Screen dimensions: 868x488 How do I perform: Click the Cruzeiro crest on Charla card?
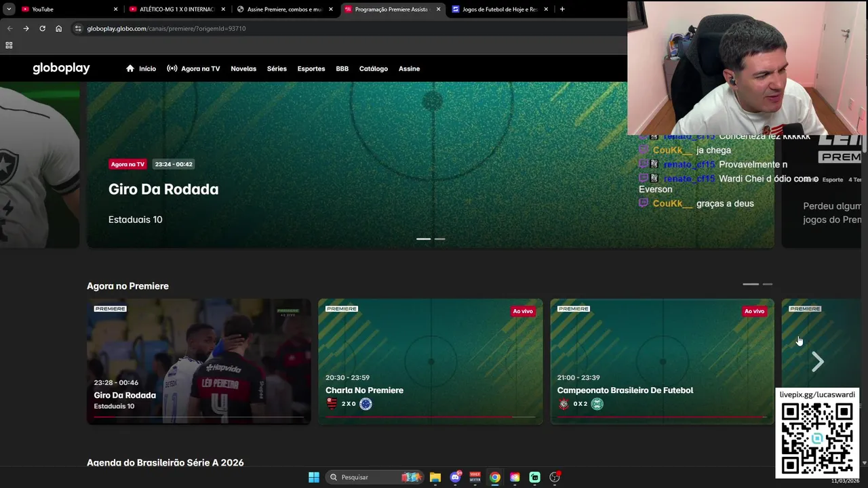[366, 404]
